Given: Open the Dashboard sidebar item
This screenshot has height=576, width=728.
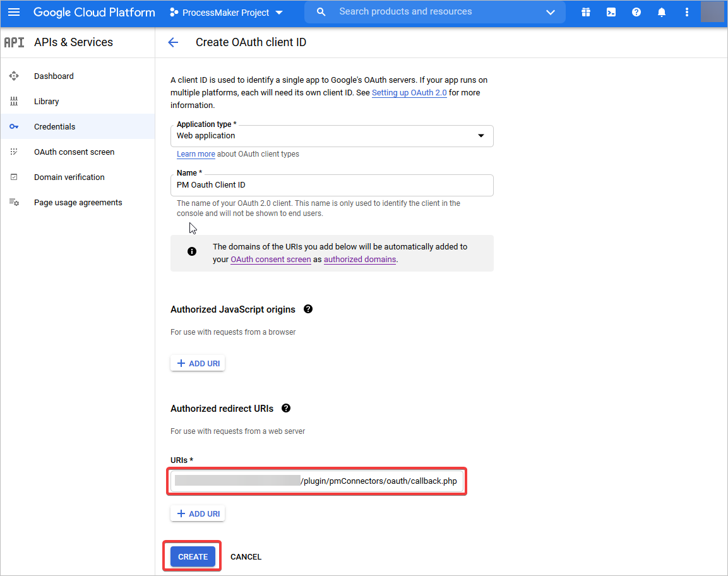Looking at the screenshot, I should point(54,76).
